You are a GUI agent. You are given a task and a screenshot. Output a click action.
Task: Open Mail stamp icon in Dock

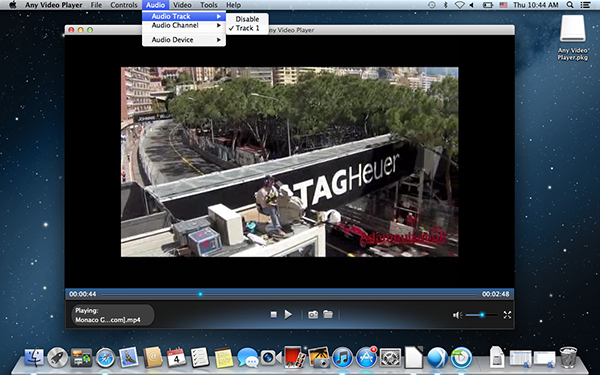[x=129, y=357]
